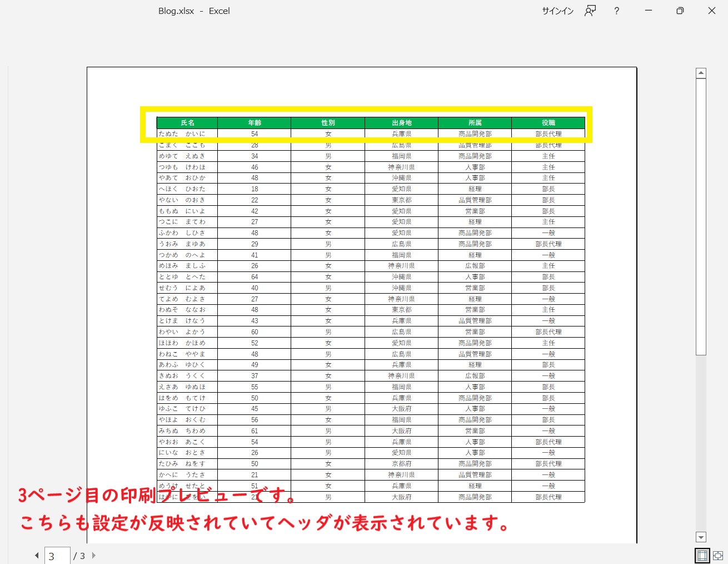Click the 出身地 header cell

point(401,123)
